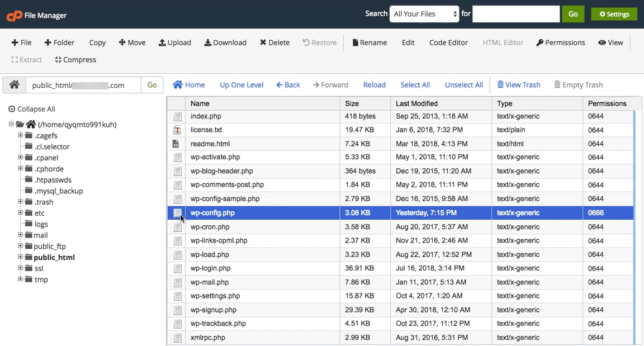Open View Trash
The width and height of the screenshot is (644, 346).
click(x=518, y=85)
